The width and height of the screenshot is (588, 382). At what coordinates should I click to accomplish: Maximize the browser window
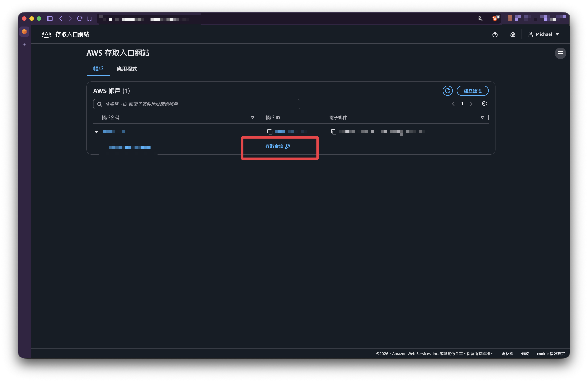(39, 19)
